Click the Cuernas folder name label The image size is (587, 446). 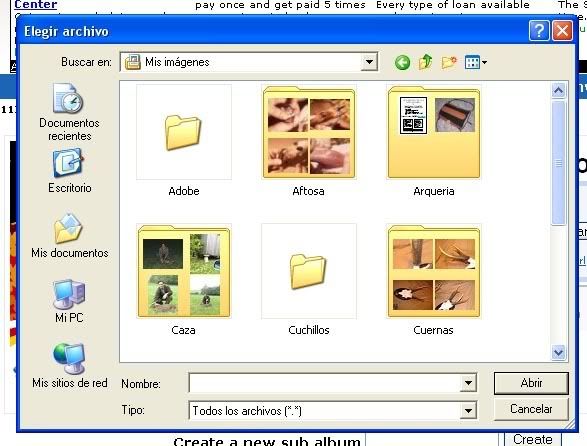434,330
